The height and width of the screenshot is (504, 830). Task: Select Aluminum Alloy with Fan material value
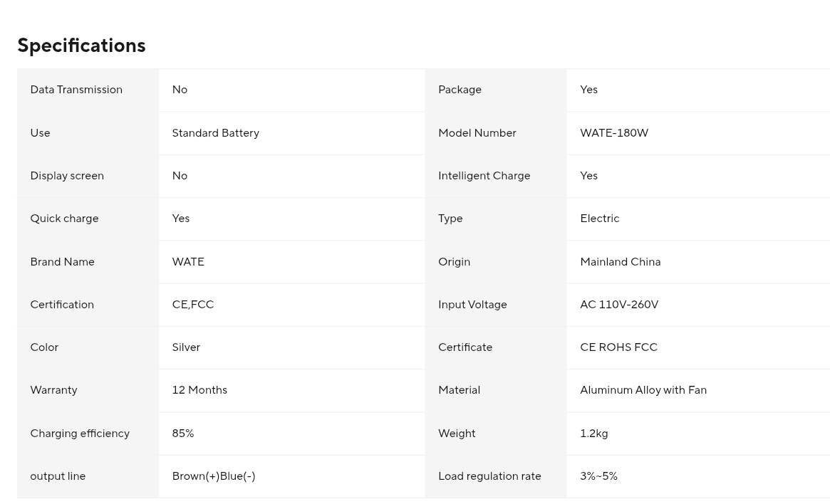click(x=643, y=390)
